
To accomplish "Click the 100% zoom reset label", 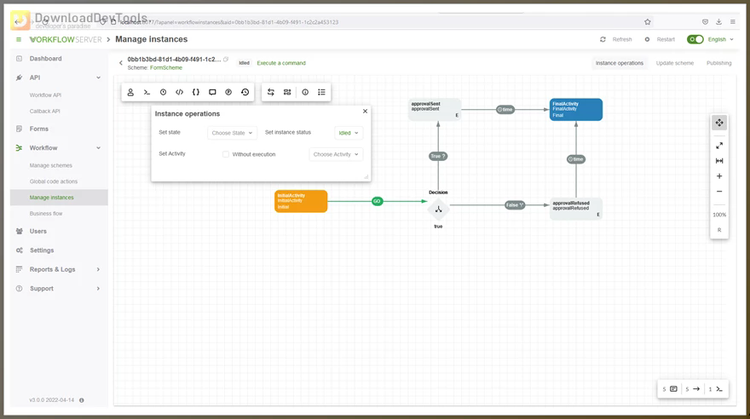I will click(719, 215).
